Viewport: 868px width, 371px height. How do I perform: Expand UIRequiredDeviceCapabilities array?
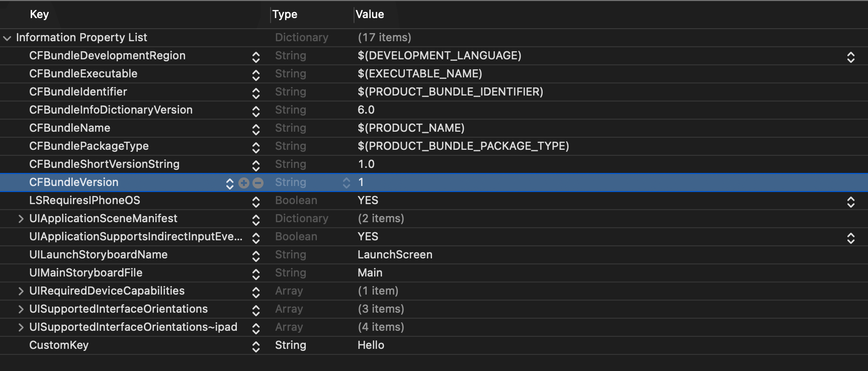coord(21,291)
